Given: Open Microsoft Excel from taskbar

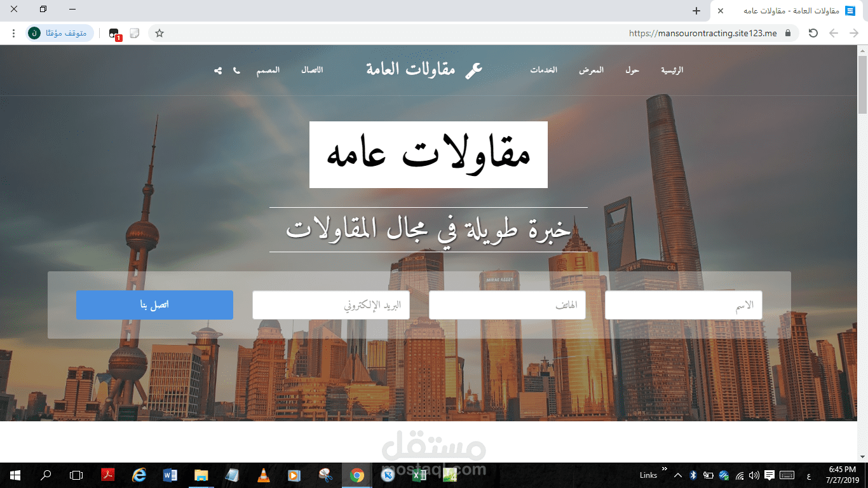Looking at the screenshot, I should coord(419,475).
